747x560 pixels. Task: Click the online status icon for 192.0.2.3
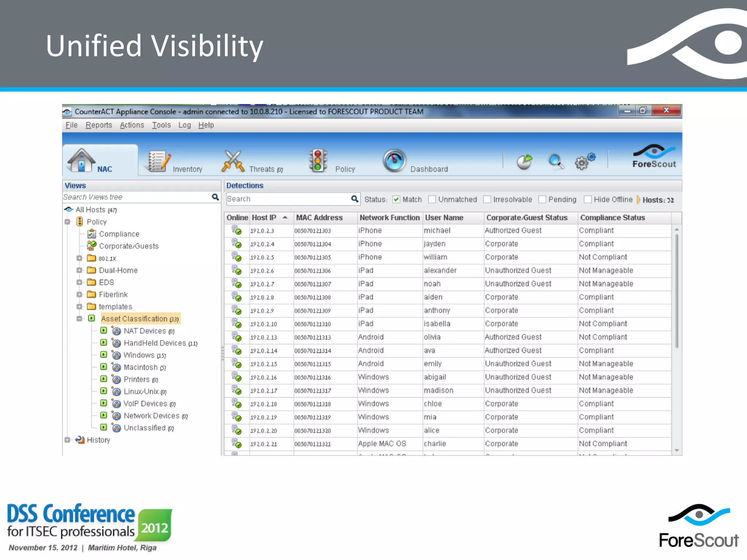(237, 230)
